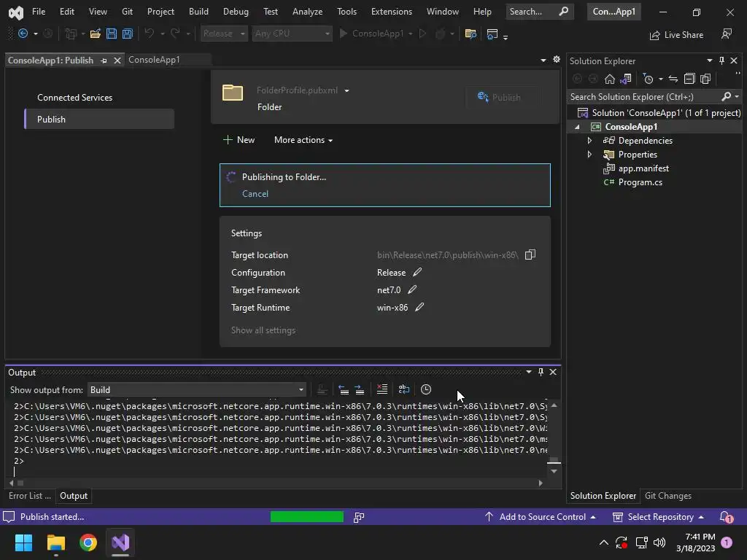747x560 pixels.
Task: Open the Build menu
Action: pyautogui.click(x=198, y=12)
